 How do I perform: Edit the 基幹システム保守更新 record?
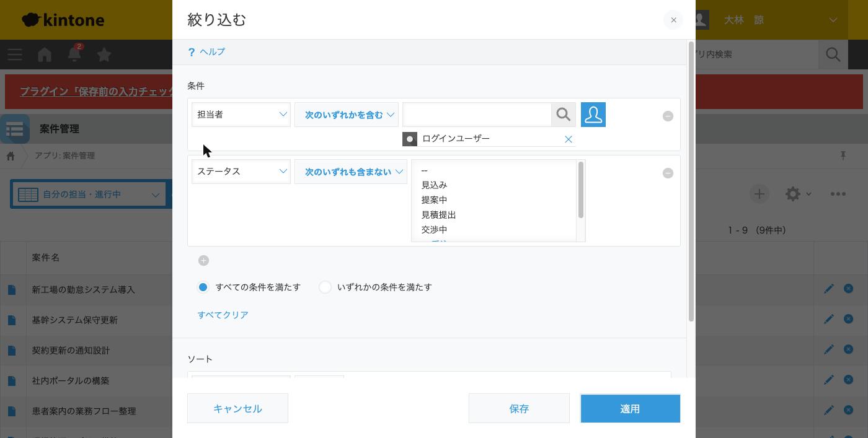click(829, 319)
